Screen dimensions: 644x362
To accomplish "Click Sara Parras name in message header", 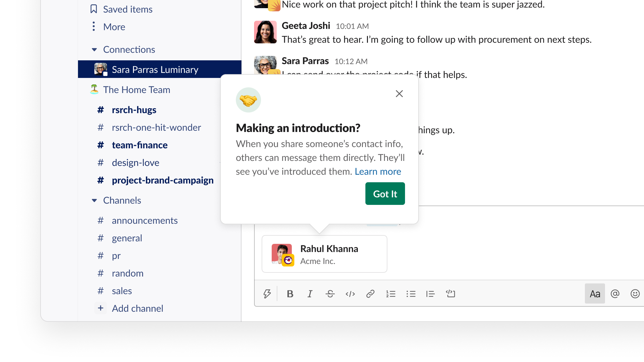I will coord(305,61).
